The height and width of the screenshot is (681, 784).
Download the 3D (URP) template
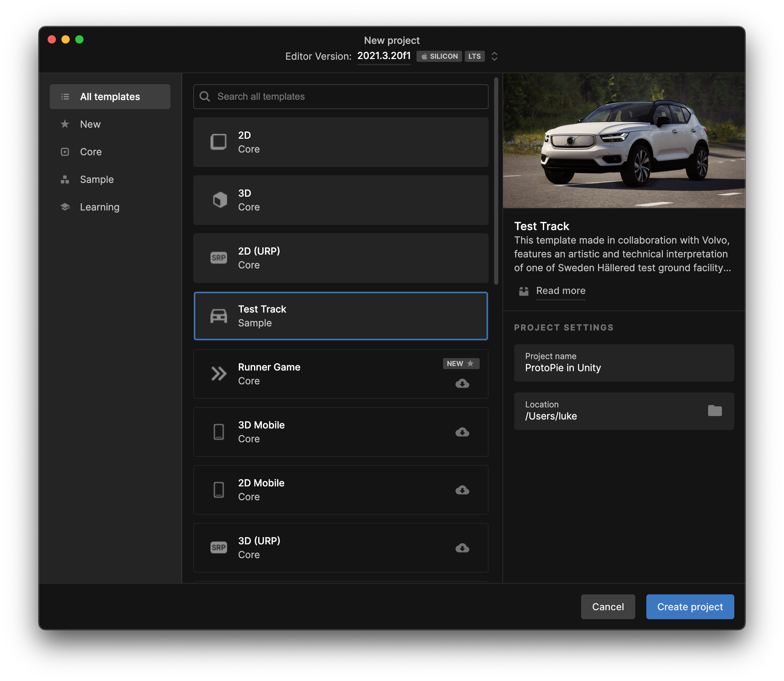pos(462,548)
